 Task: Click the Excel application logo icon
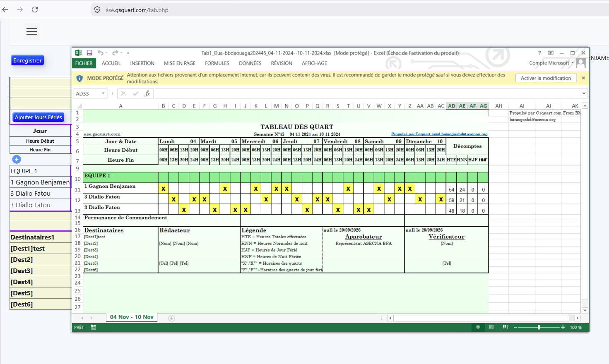coord(79,53)
